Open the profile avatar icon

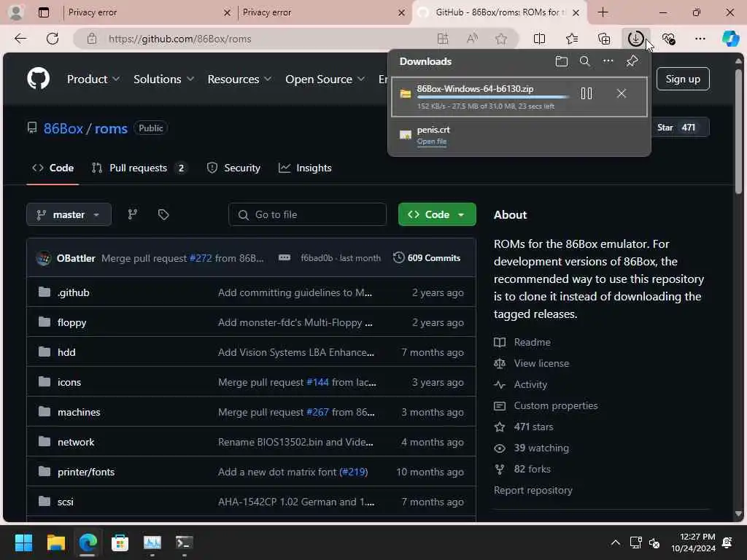point(16,12)
